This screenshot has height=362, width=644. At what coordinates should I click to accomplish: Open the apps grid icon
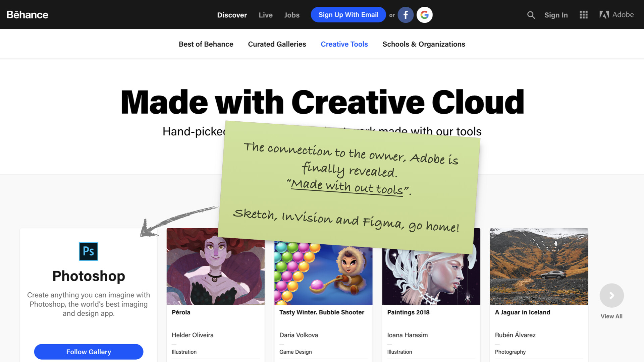coord(584,15)
